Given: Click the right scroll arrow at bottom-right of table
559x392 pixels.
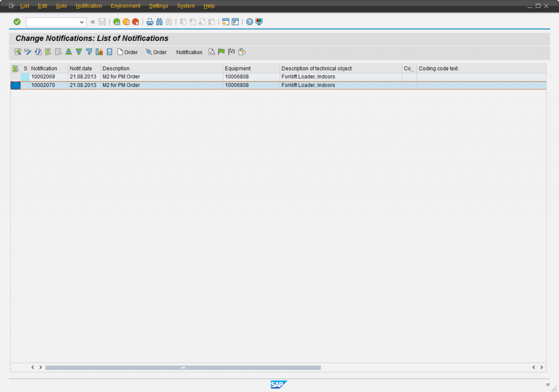Looking at the screenshot, I should pos(542,367).
